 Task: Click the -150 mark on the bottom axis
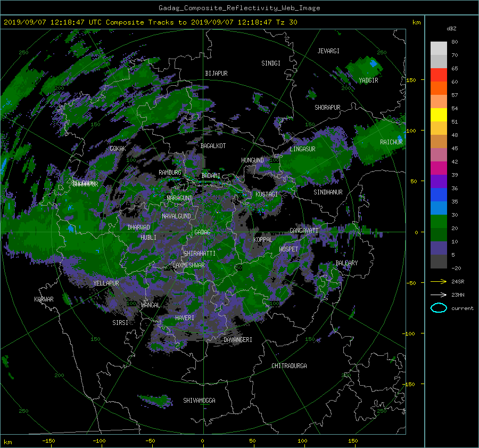click(x=48, y=441)
